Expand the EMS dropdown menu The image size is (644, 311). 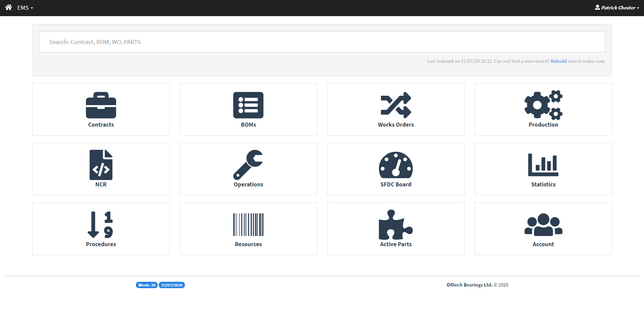point(25,8)
